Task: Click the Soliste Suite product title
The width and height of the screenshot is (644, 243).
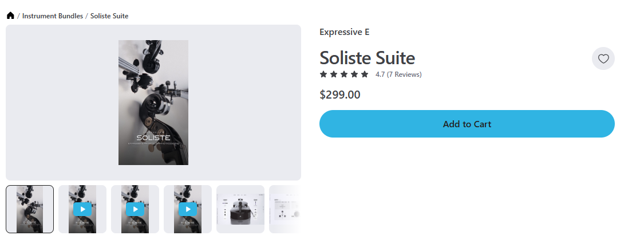Action: pyautogui.click(x=367, y=58)
